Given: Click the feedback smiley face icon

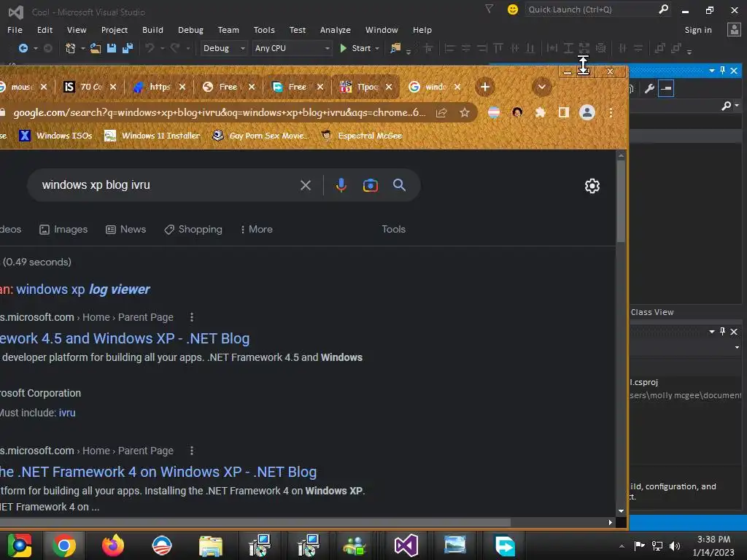Looking at the screenshot, I should click(513, 9).
